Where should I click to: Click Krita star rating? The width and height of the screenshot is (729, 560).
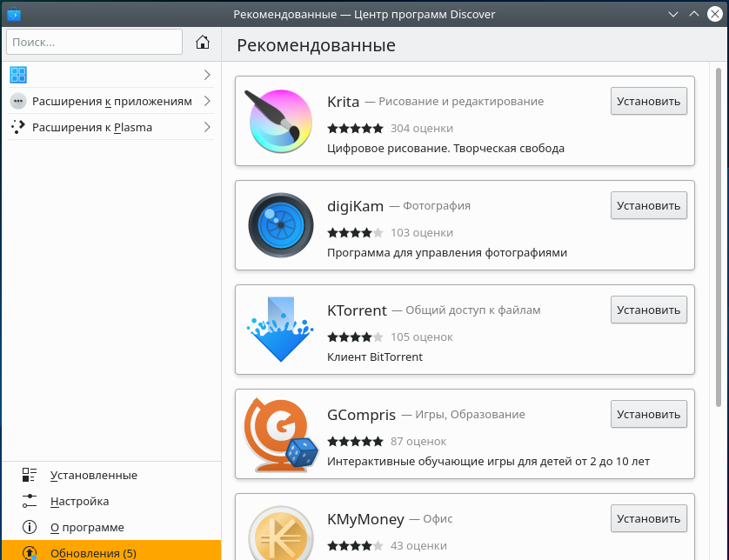(355, 129)
